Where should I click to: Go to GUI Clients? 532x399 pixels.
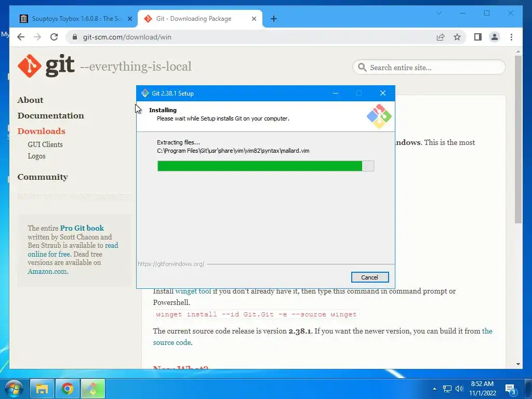45,144
